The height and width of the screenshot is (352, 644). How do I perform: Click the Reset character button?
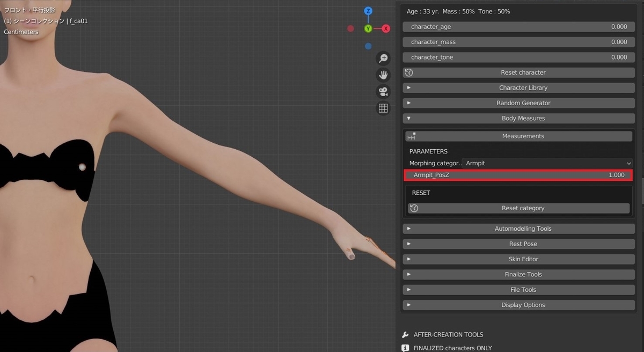click(x=518, y=72)
